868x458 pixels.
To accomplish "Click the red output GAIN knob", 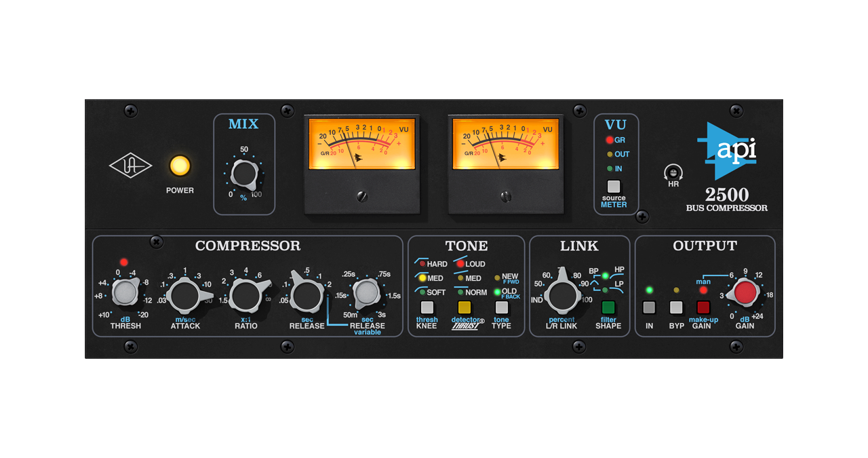I will (745, 293).
